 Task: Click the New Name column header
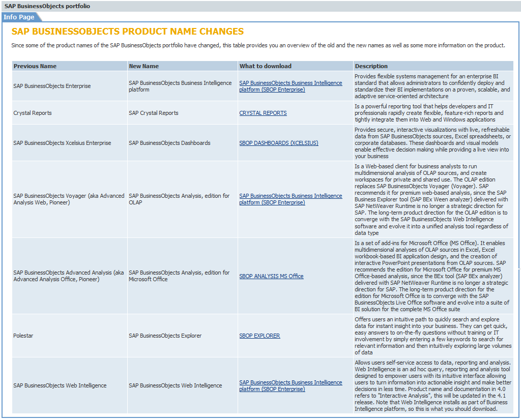[x=143, y=66]
